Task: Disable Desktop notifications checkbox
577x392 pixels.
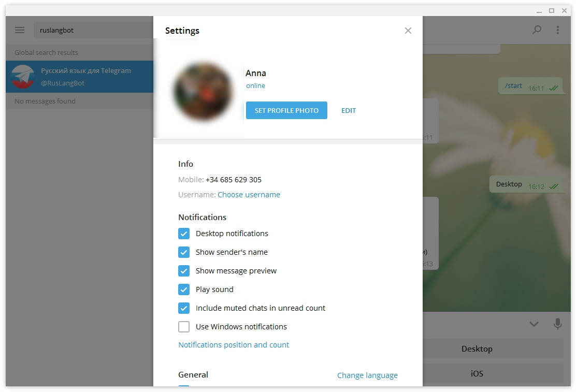Action: point(184,234)
